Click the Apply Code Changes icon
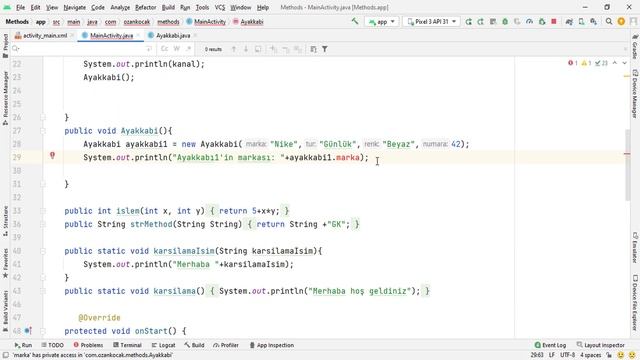This screenshot has width=640, height=360. pos(493,22)
